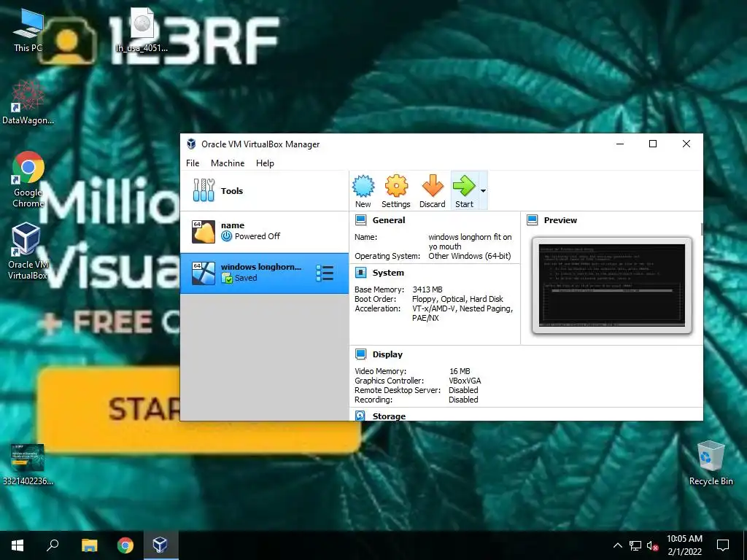Click the Preview section header
The width and height of the screenshot is (747, 560).
(560, 220)
